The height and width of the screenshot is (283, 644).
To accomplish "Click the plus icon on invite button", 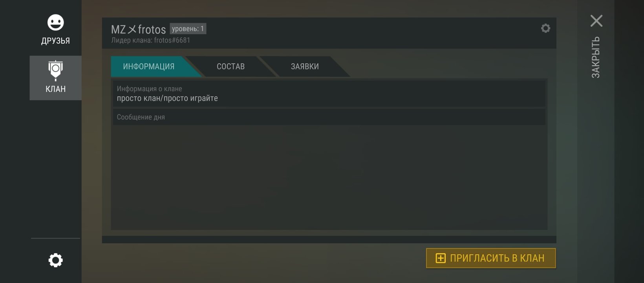I will (x=441, y=258).
